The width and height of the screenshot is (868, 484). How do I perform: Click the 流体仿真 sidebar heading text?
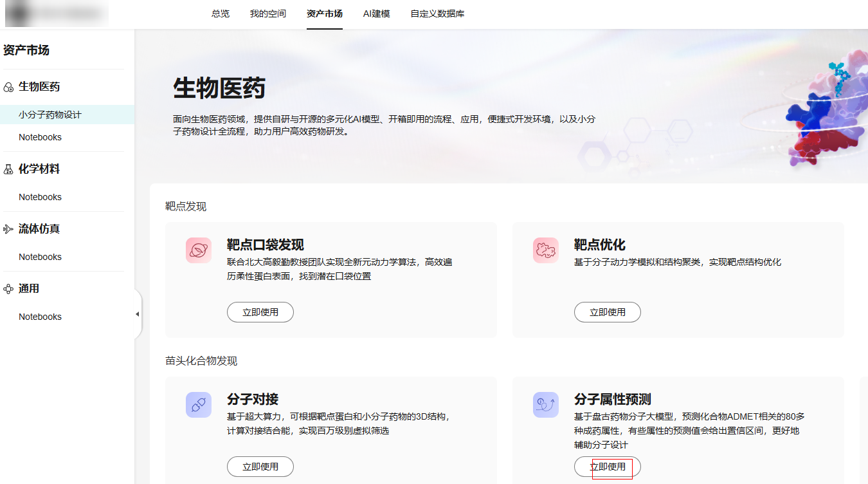tap(39, 229)
